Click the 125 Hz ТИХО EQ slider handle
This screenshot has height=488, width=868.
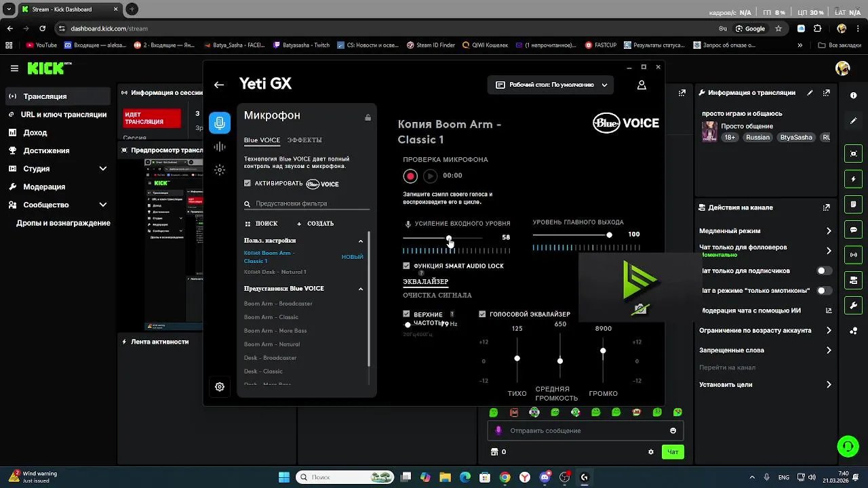point(517,358)
